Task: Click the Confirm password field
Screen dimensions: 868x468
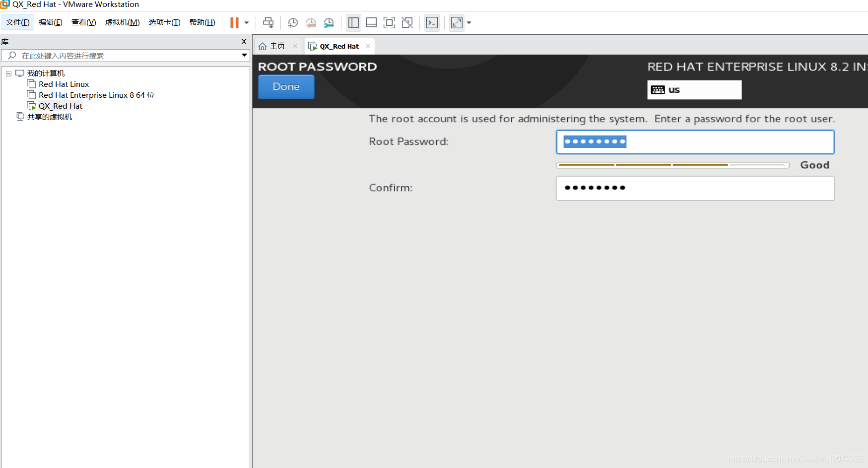Action: [x=695, y=188]
